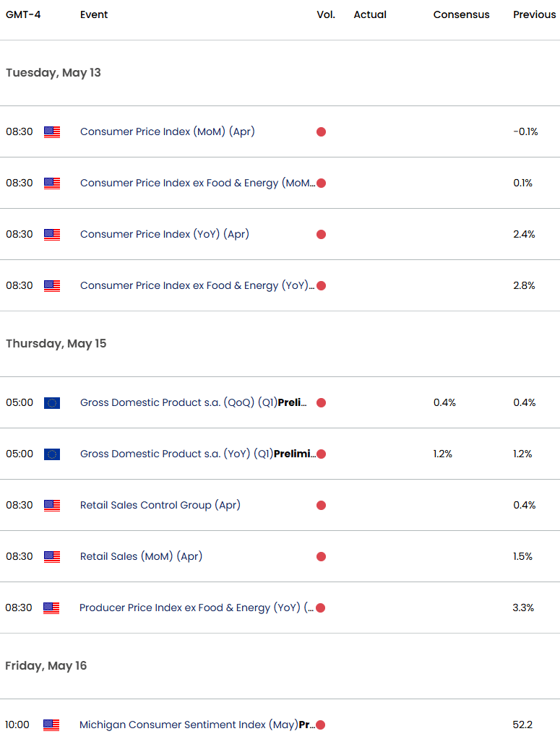Image resolution: width=560 pixels, height=739 pixels.
Task: Click the red dot beside Consumer Price Index (YoY)
Action: pyautogui.click(x=321, y=234)
